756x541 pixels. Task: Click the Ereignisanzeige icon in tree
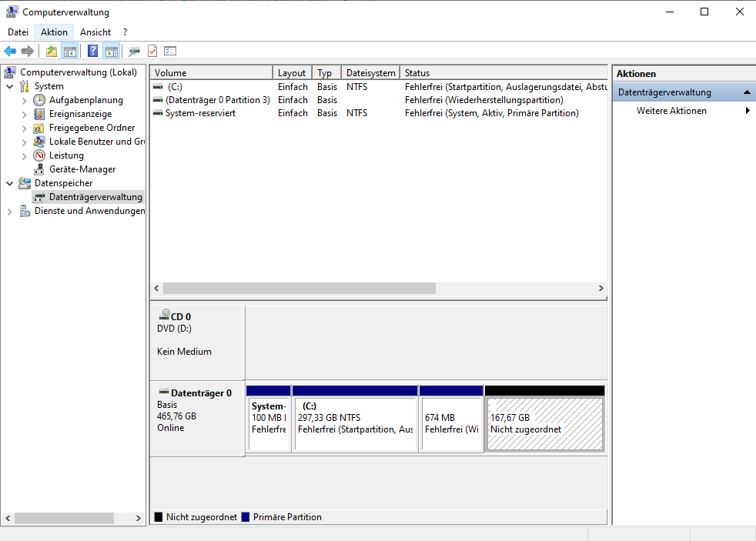(x=39, y=114)
